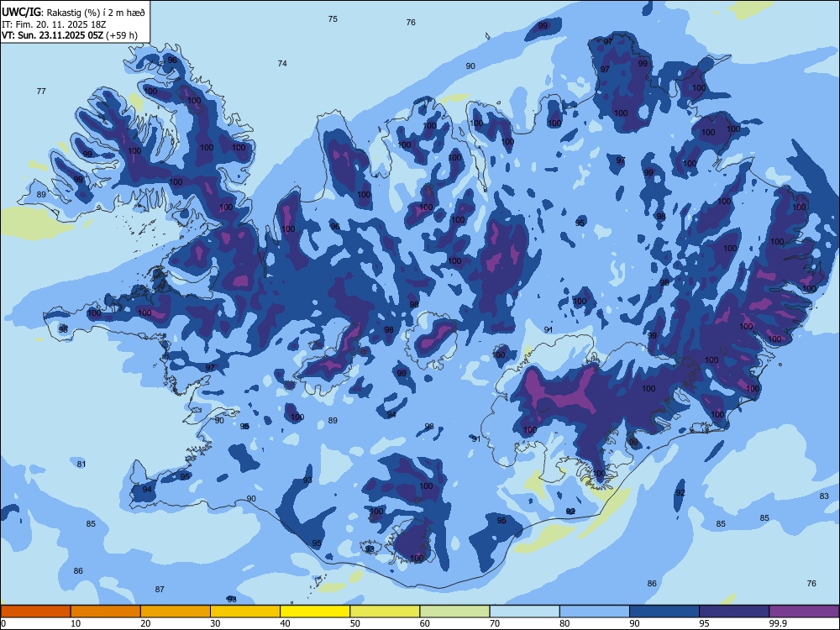Click the dark orange 0–10 legend swatch
The height and width of the screenshot is (630, 840).
click(35, 612)
